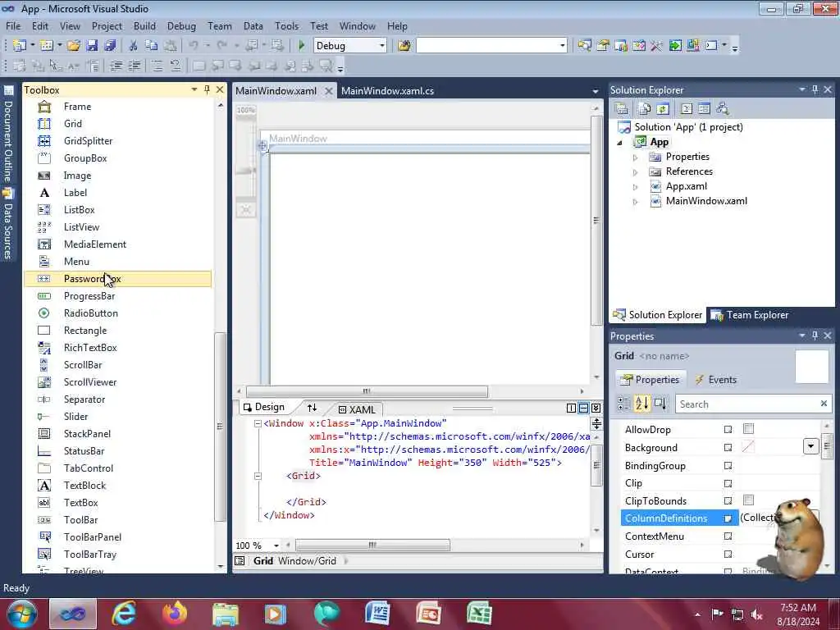Expand the App.xaml node in Solution Explorer
The height and width of the screenshot is (630, 840).
pos(636,187)
